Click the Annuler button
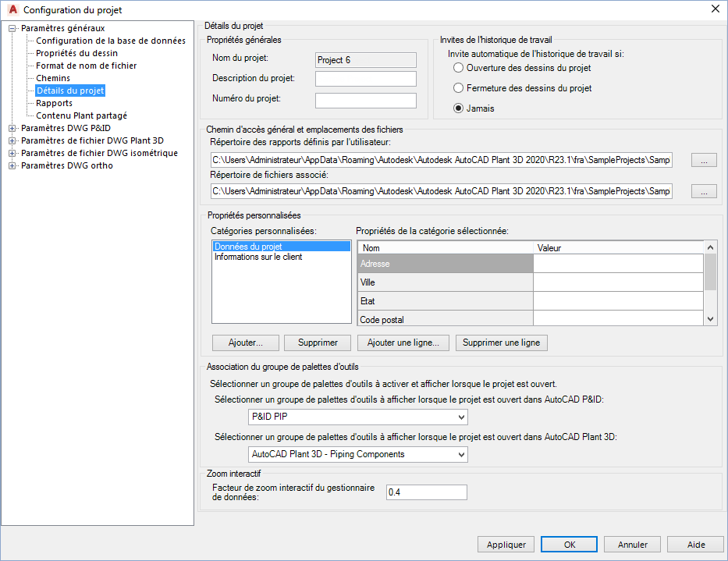The image size is (728, 561). click(x=632, y=545)
